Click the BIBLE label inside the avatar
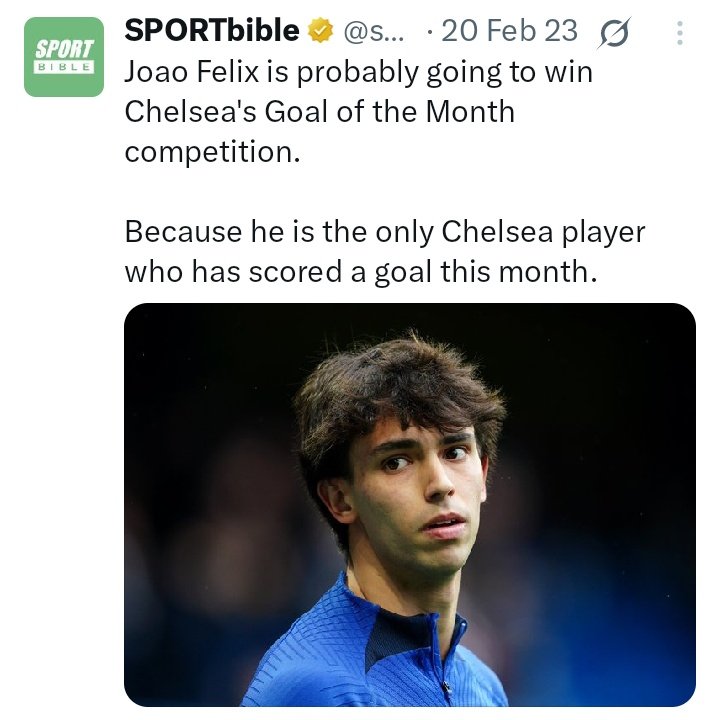720x720 pixels. tap(64, 67)
